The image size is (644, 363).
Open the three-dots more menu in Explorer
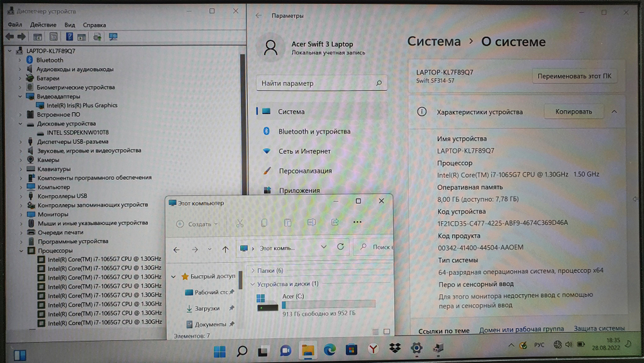[357, 222]
